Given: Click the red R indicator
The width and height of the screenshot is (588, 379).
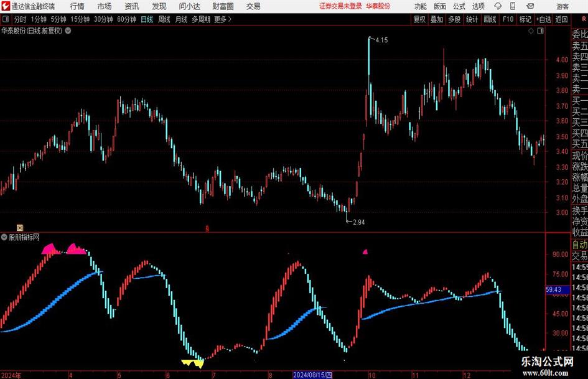Looking at the screenshot, I should pyautogui.click(x=584, y=19).
